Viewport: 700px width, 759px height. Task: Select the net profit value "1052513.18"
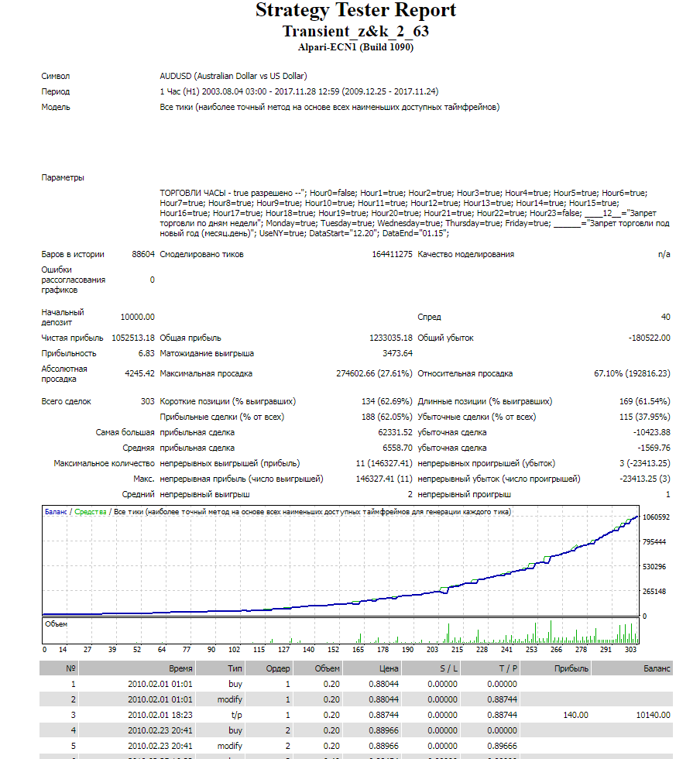point(133,338)
